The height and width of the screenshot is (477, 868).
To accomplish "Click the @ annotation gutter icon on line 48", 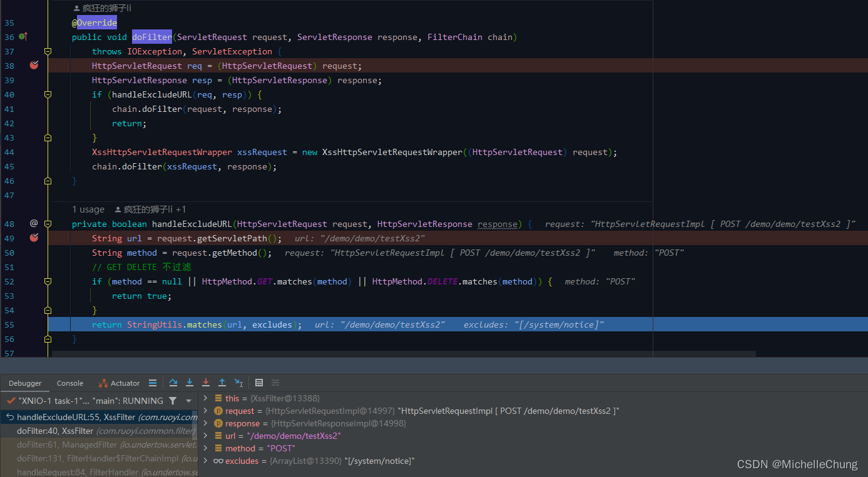I will click(34, 223).
